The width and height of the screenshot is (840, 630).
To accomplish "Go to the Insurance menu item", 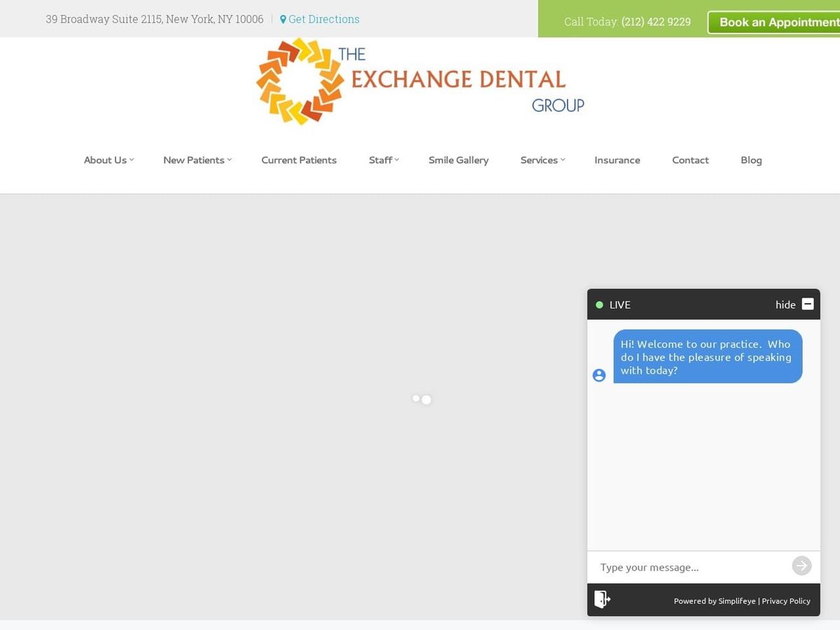I will click(x=617, y=160).
